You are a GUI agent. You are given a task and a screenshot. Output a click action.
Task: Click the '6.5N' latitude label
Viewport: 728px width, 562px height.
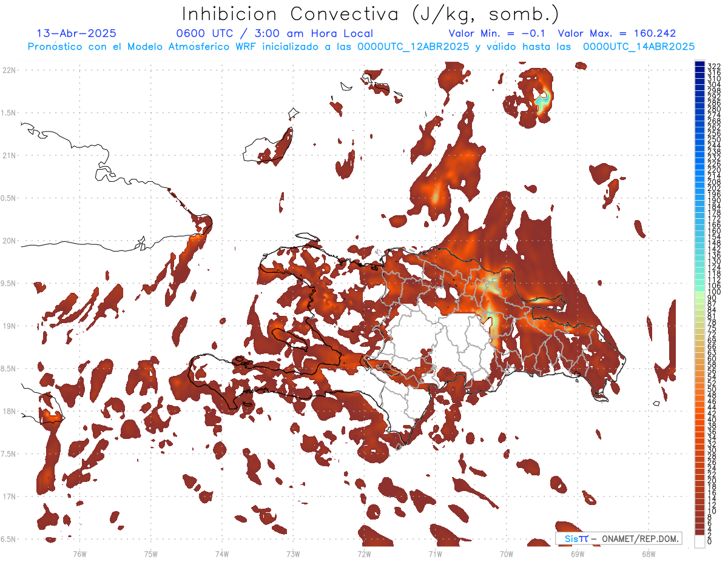[9, 539]
